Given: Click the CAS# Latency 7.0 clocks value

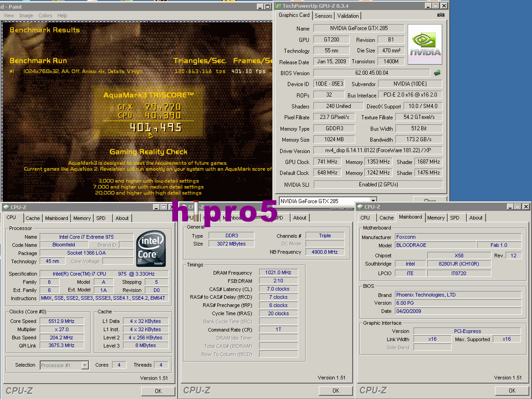Looking at the screenshot, I should pos(278,289).
